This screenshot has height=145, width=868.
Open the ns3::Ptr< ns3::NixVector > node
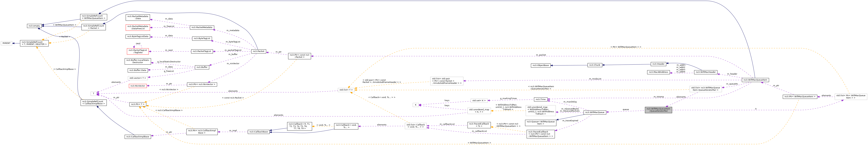[202, 85]
